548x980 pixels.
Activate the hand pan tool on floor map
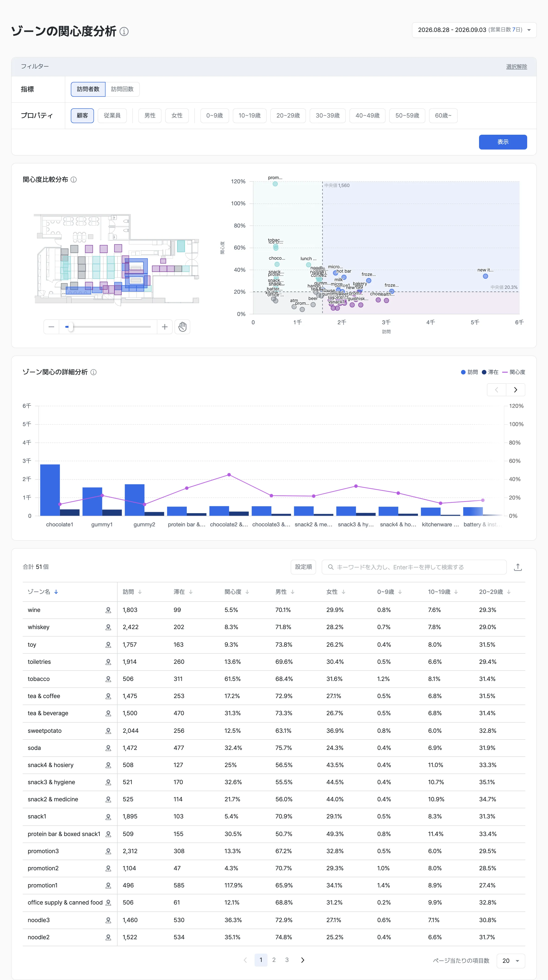click(x=183, y=327)
